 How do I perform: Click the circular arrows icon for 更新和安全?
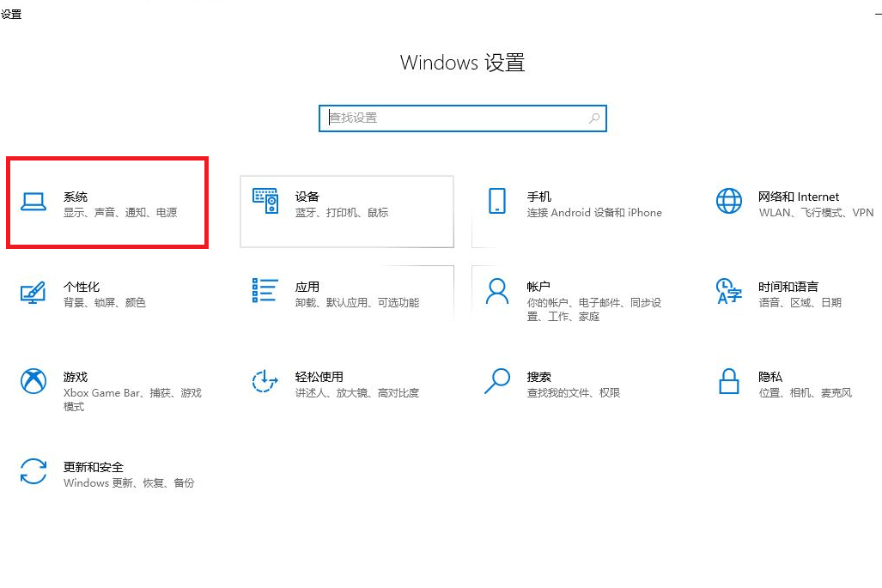33,471
